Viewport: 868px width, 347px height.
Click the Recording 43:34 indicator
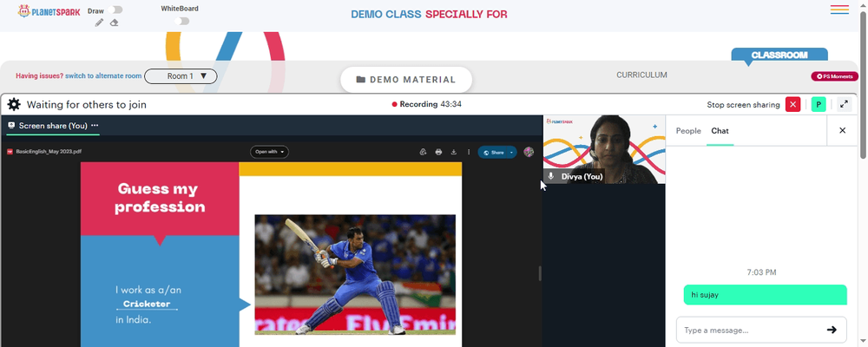pyautogui.click(x=427, y=104)
